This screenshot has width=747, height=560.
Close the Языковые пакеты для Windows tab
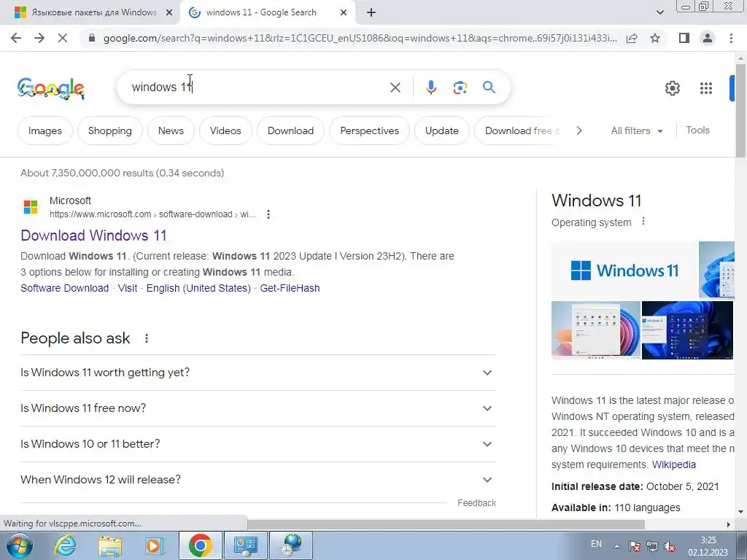tap(169, 13)
